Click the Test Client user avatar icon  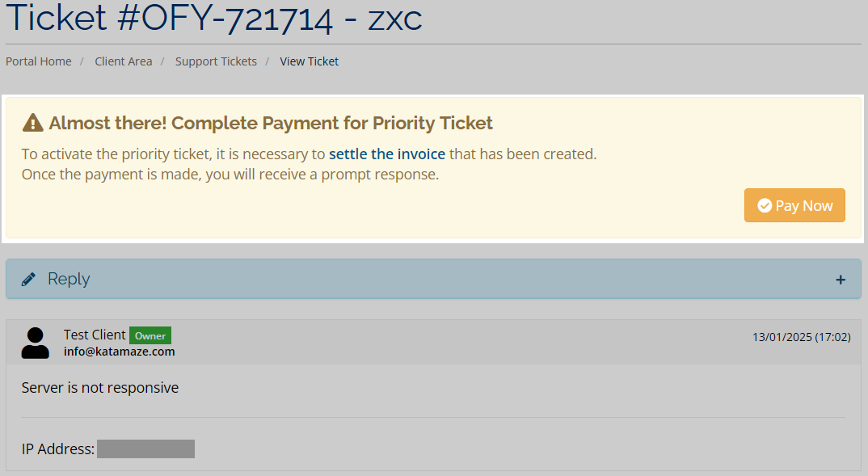pyautogui.click(x=36, y=343)
